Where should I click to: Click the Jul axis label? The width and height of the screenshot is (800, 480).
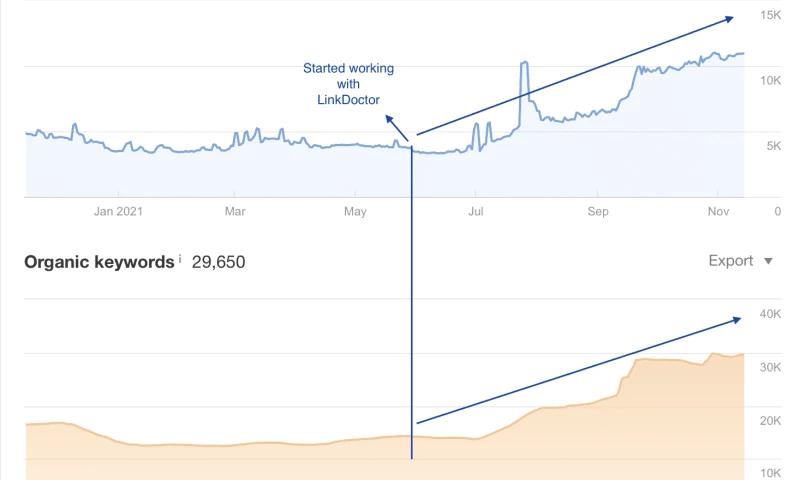pos(476,211)
